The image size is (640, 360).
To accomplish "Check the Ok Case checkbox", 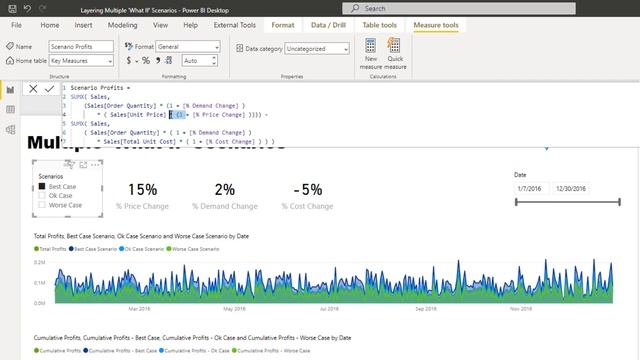I will [42, 196].
